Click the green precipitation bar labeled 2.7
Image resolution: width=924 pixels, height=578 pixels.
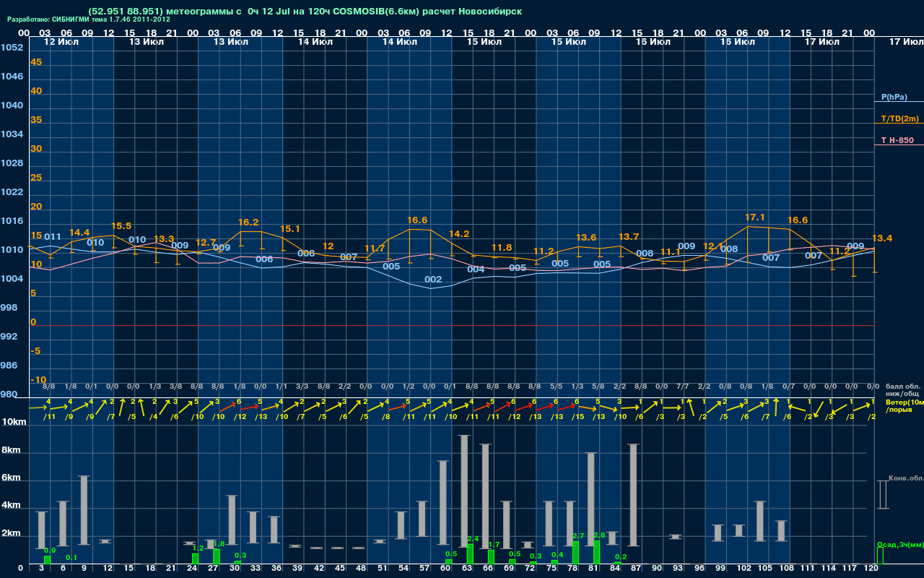(x=575, y=553)
